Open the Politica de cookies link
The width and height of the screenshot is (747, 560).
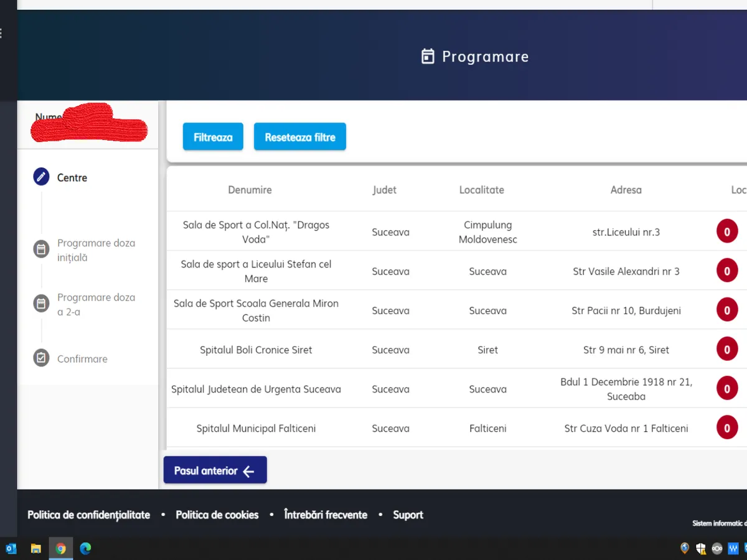(217, 515)
